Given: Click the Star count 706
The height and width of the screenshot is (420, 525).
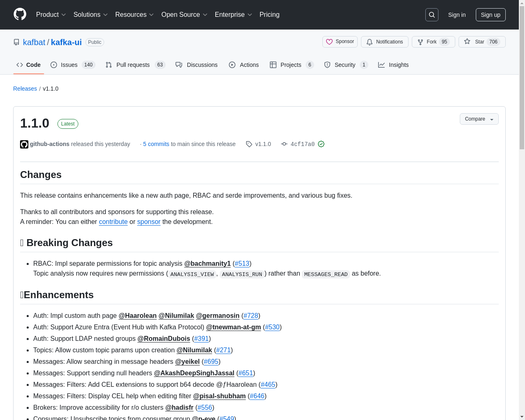Looking at the screenshot, I should 493,42.
